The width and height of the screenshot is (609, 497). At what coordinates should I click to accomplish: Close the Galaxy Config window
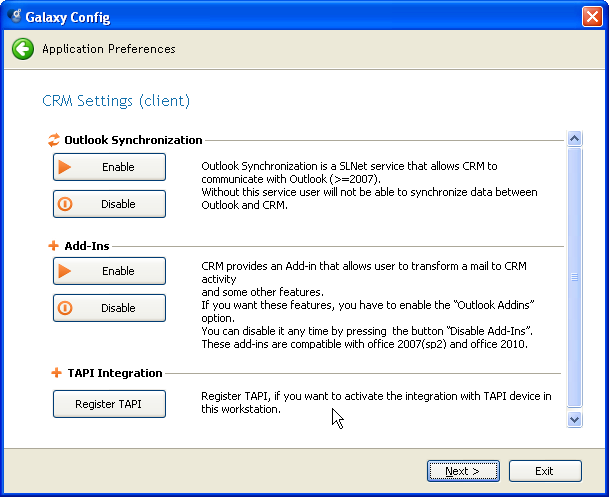(592, 17)
